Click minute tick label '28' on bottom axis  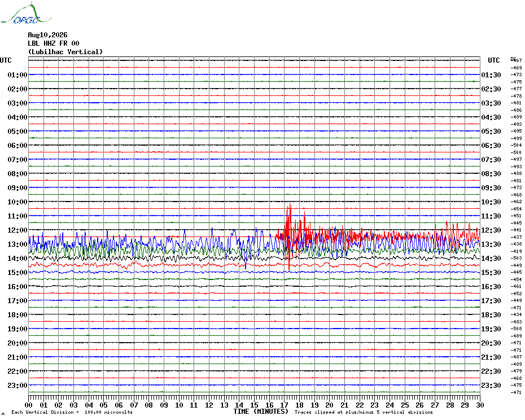coord(450,405)
